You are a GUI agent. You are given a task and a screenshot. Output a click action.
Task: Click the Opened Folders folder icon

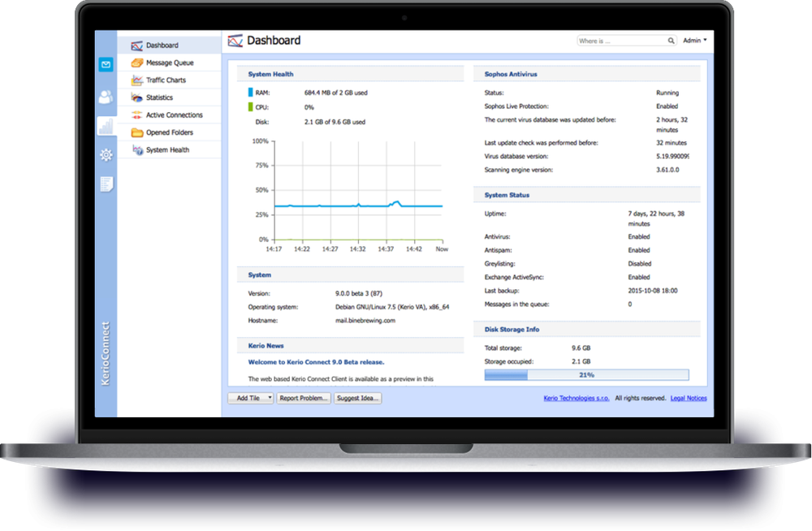point(136,132)
